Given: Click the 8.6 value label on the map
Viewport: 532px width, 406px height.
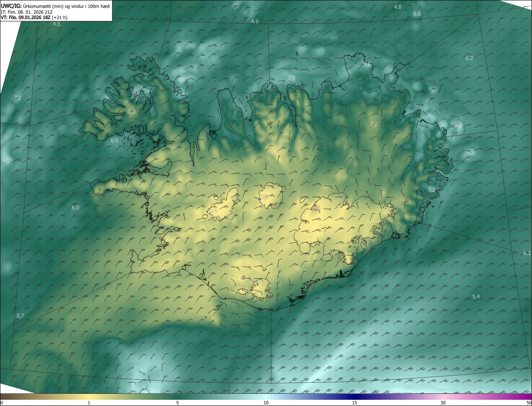Looking at the screenshot, I should [182, 80].
